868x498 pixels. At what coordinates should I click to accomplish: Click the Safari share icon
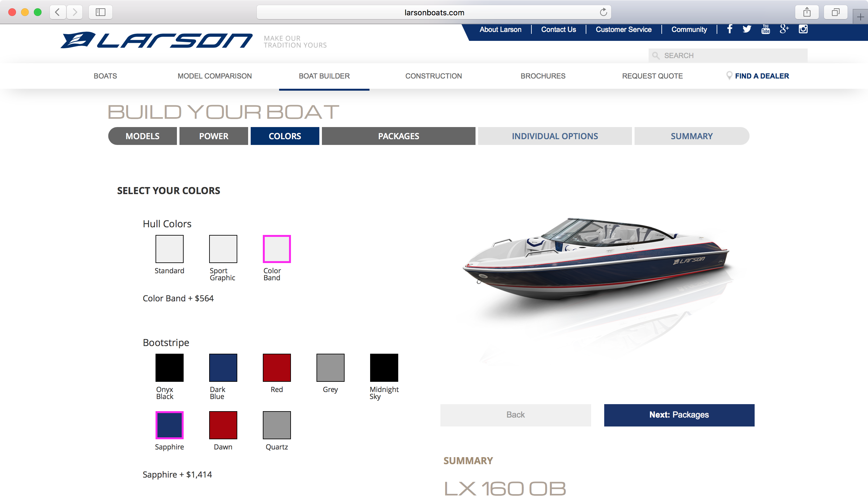807,12
